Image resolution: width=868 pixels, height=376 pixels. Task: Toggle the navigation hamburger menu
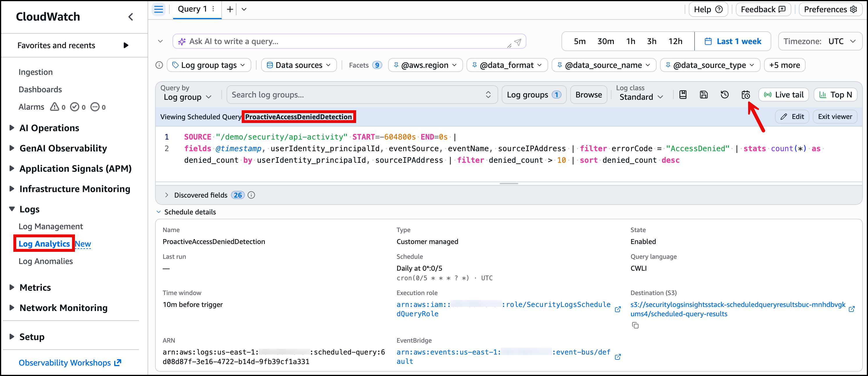tap(158, 9)
